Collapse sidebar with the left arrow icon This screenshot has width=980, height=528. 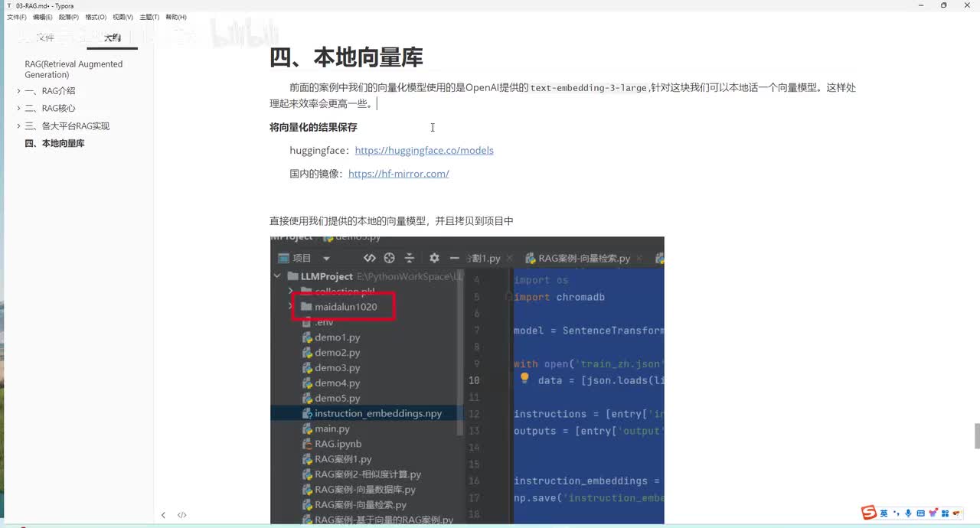(x=163, y=515)
